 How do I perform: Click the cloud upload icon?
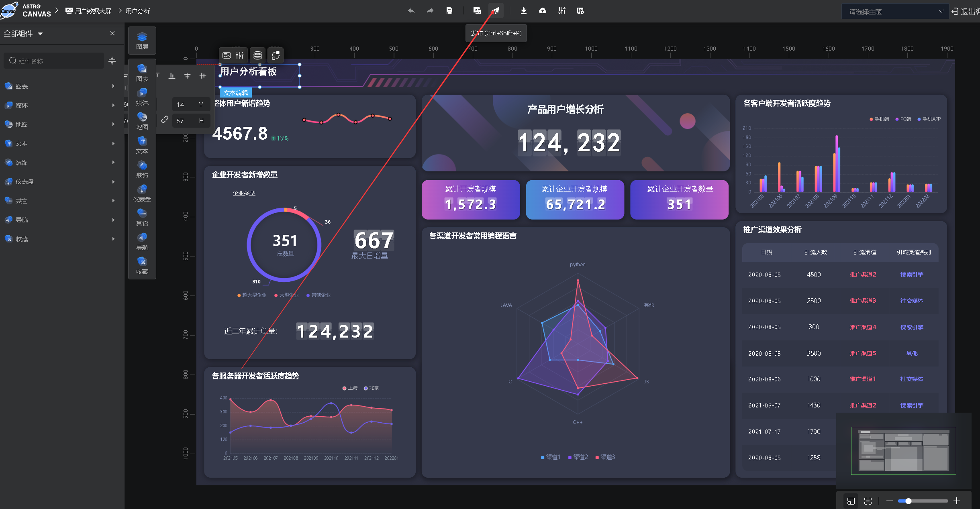(x=542, y=11)
